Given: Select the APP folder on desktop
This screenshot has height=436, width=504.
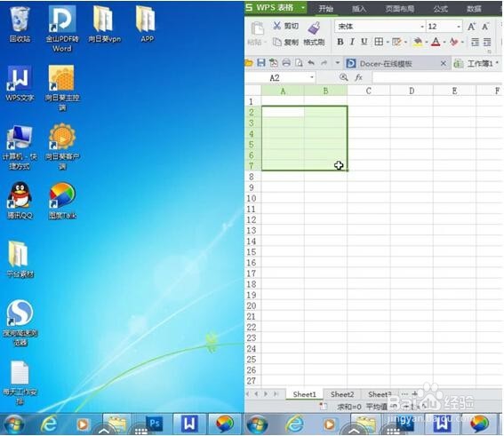Looking at the screenshot, I should pyautogui.click(x=147, y=24).
